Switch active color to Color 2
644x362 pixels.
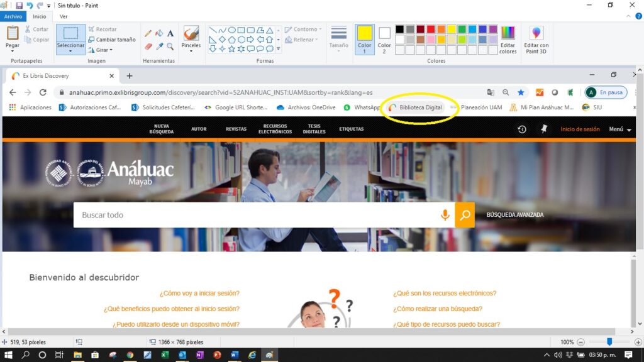click(x=384, y=39)
